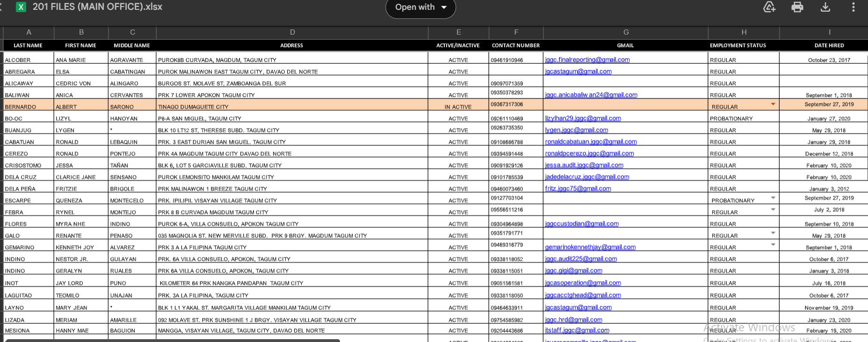This screenshot has height=342, width=868.
Task: Click jggc.hrd@gmail.com link
Action: (573, 320)
